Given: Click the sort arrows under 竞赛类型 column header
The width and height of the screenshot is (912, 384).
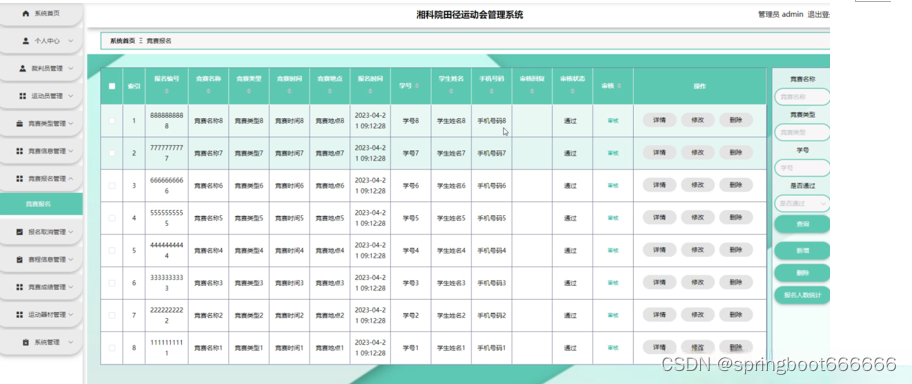Looking at the screenshot, I should click(x=249, y=91).
